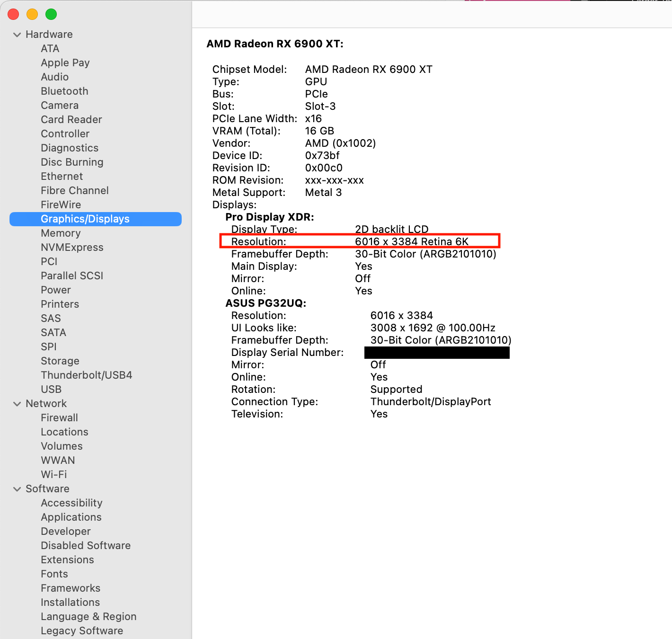Open Firewall under Network
This screenshot has width=672, height=639.
pyautogui.click(x=59, y=418)
